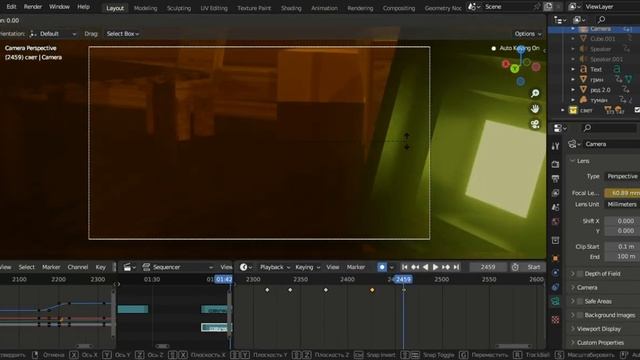Image resolution: width=640 pixels, height=360 pixels.
Task: Expand the Camera item in the outliner
Action: pyautogui.click(x=573, y=29)
